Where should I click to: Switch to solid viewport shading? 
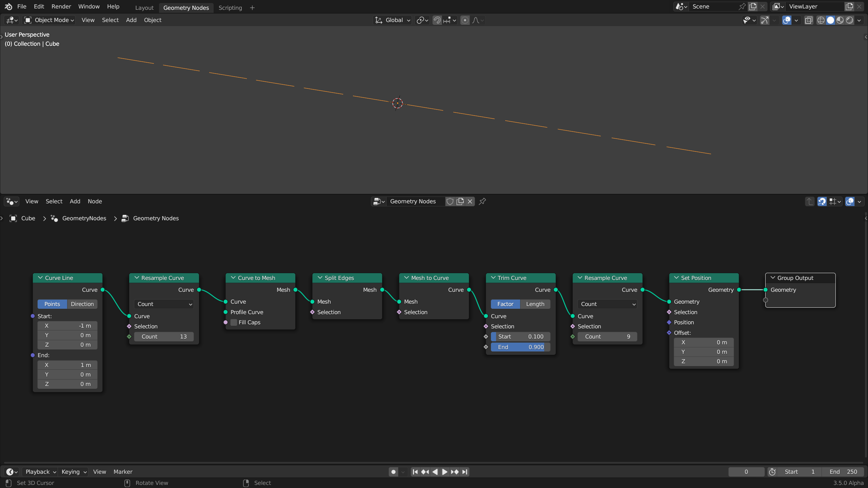click(x=830, y=20)
